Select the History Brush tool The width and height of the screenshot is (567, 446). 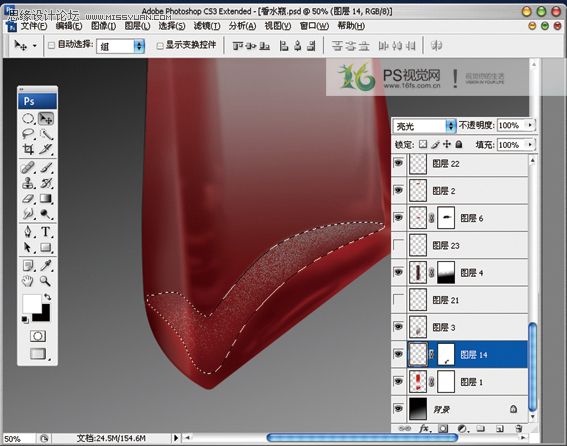(46, 183)
